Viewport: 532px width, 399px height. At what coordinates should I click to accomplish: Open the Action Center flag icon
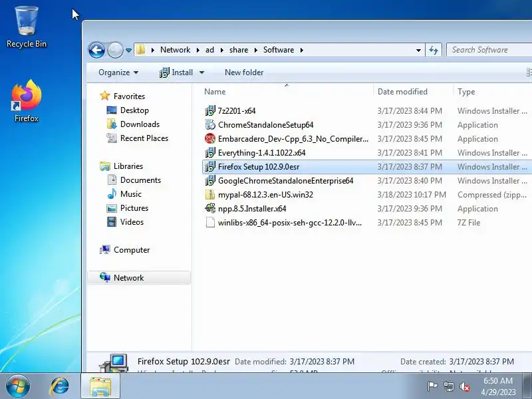[x=432, y=386]
